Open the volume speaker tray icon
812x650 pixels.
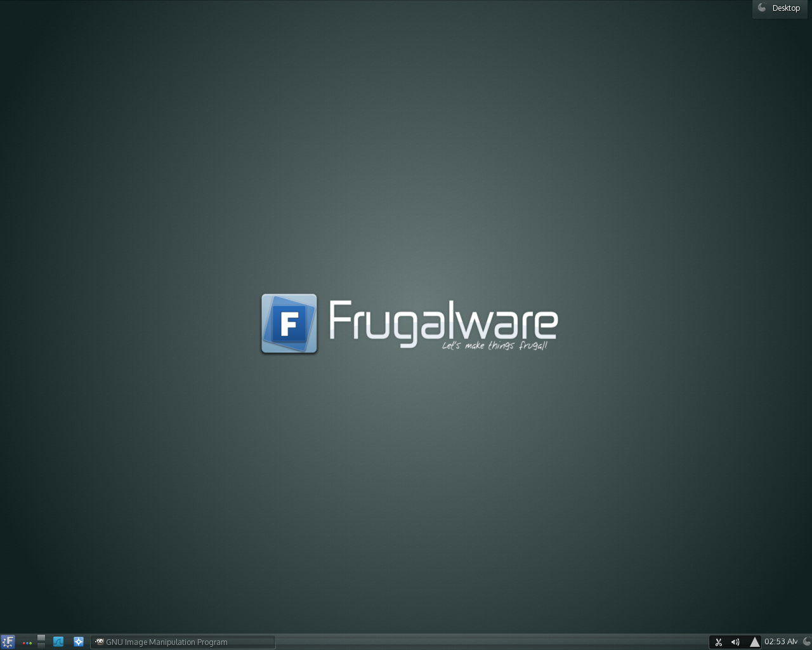(736, 642)
